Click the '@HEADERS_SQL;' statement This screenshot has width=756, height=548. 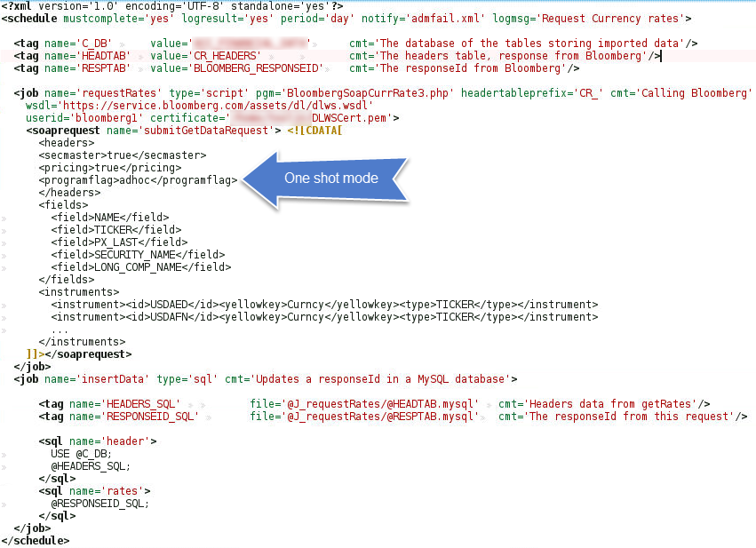[91, 466]
